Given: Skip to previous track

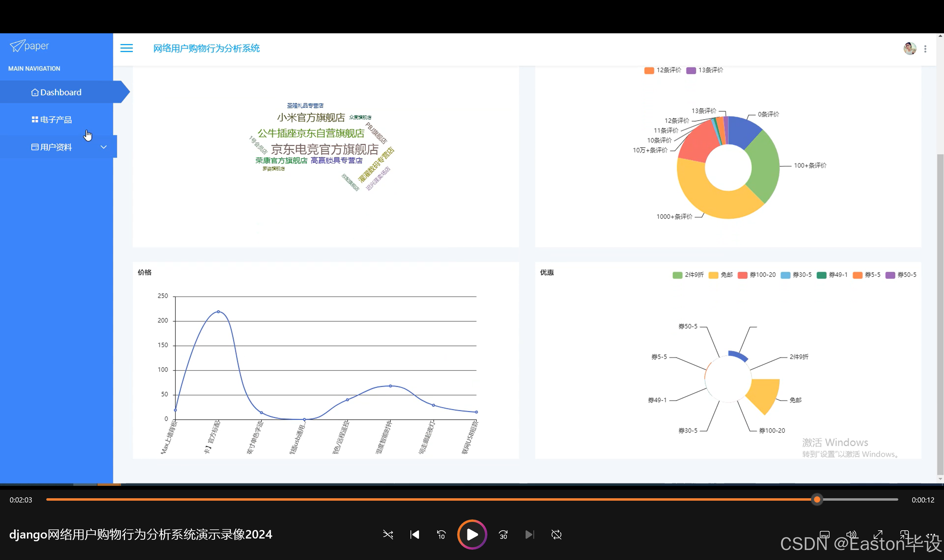Looking at the screenshot, I should [x=415, y=534].
